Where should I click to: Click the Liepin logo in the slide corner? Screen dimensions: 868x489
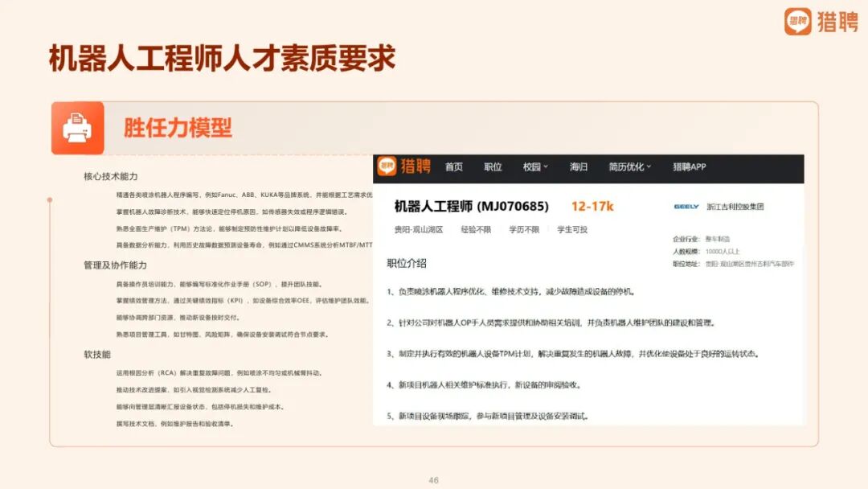821,22
